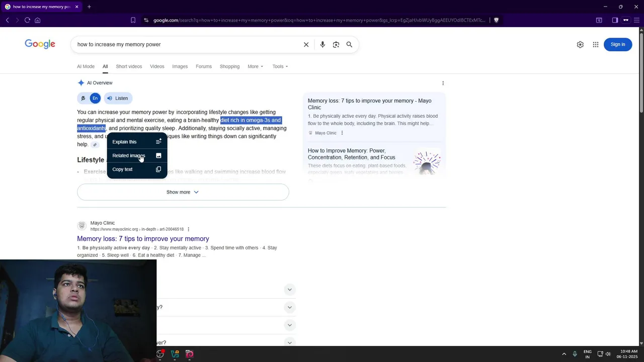Viewport: 644px width, 362px height.
Task: Open three-dot menu on Mayo Clinic source card
Action: (x=342, y=133)
